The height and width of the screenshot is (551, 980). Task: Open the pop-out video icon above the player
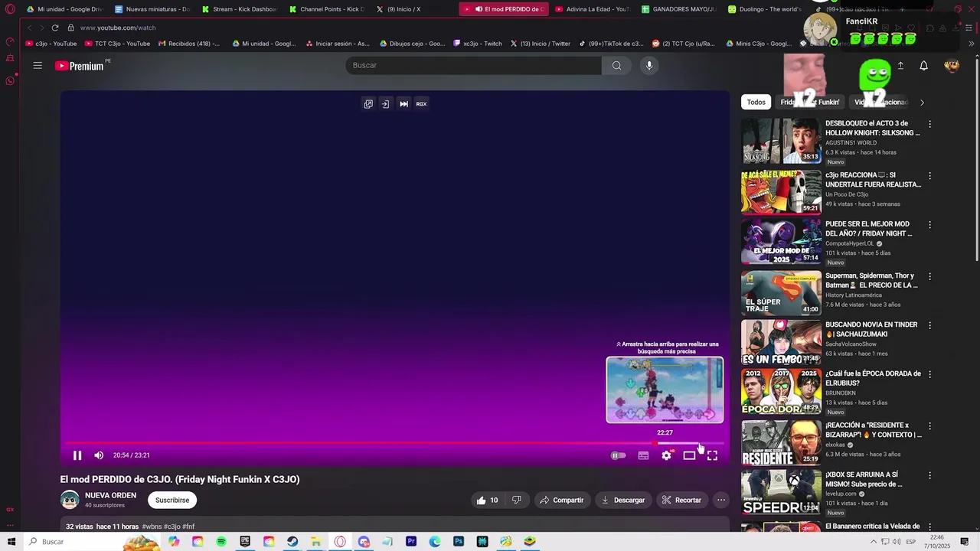pyautogui.click(x=368, y=104)
